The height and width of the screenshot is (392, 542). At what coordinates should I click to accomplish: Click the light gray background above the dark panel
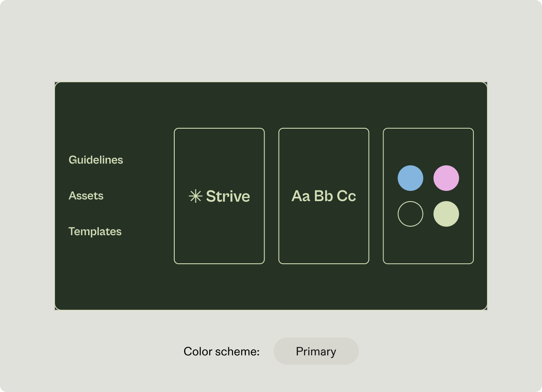271,43
